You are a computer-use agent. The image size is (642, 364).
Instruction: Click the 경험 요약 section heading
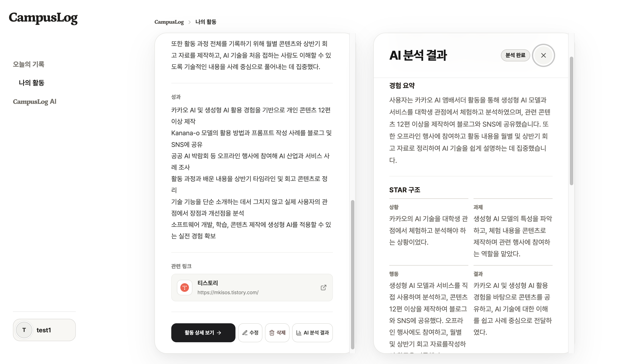coord(402,86)
